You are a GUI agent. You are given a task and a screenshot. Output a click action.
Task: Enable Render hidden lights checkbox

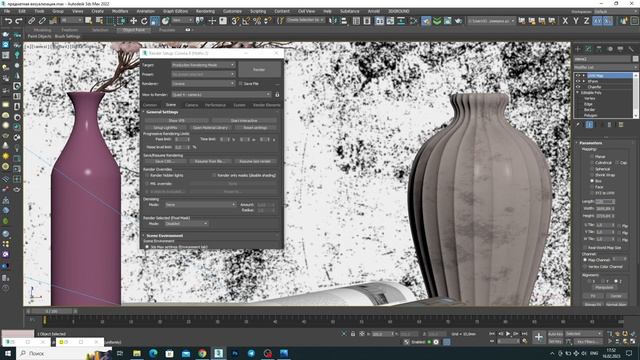pyautogui.click(x=147, y=175)
